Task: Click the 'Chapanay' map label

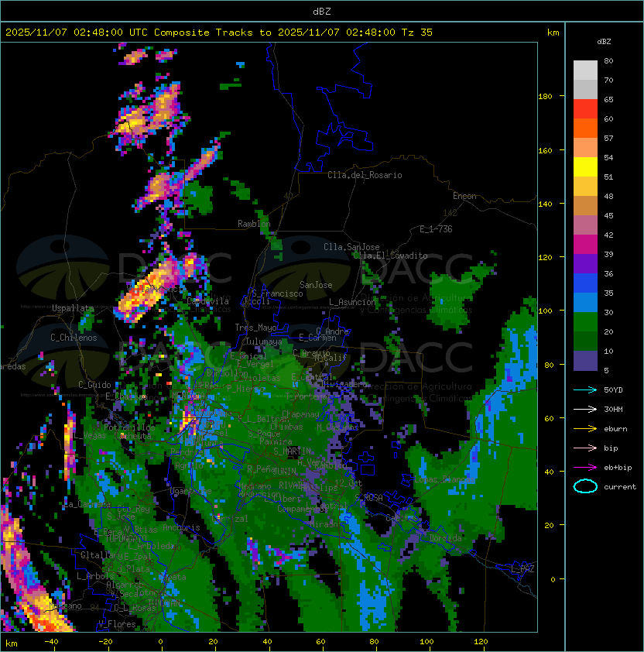Action: 300,414
